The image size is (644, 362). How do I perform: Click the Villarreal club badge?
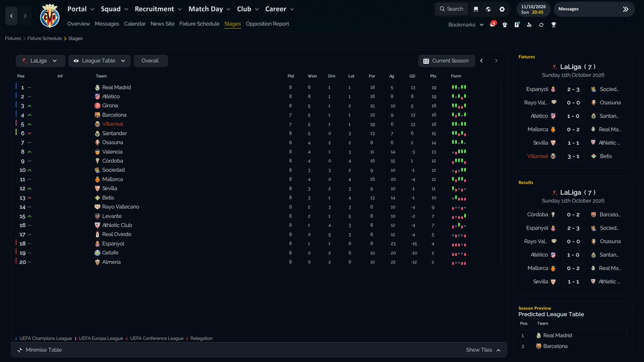[x=50, y=16]
